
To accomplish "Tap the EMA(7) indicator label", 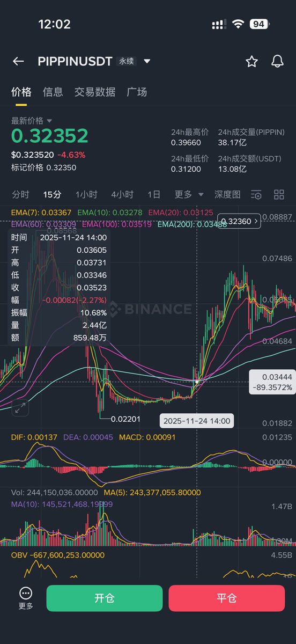I will (42, 213).
